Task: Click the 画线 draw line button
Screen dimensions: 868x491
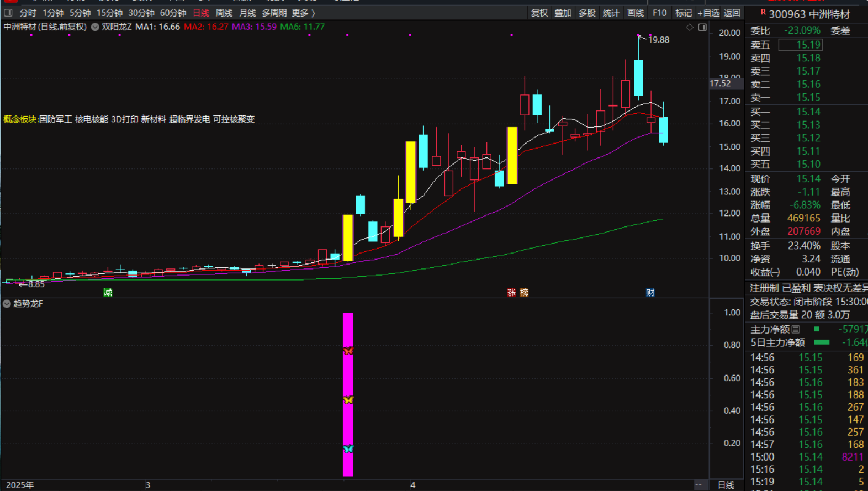Action: (635, 13)
